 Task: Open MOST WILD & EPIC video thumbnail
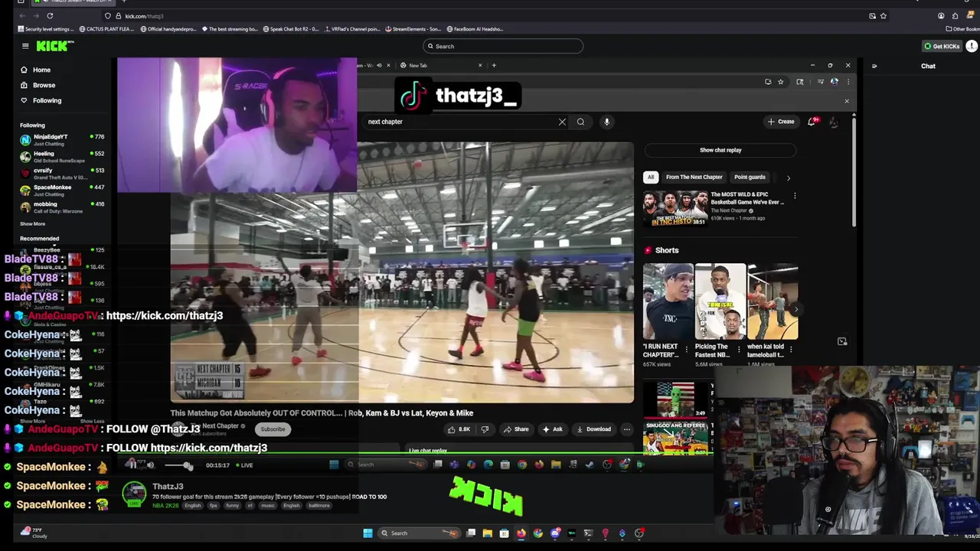point(675,208)
